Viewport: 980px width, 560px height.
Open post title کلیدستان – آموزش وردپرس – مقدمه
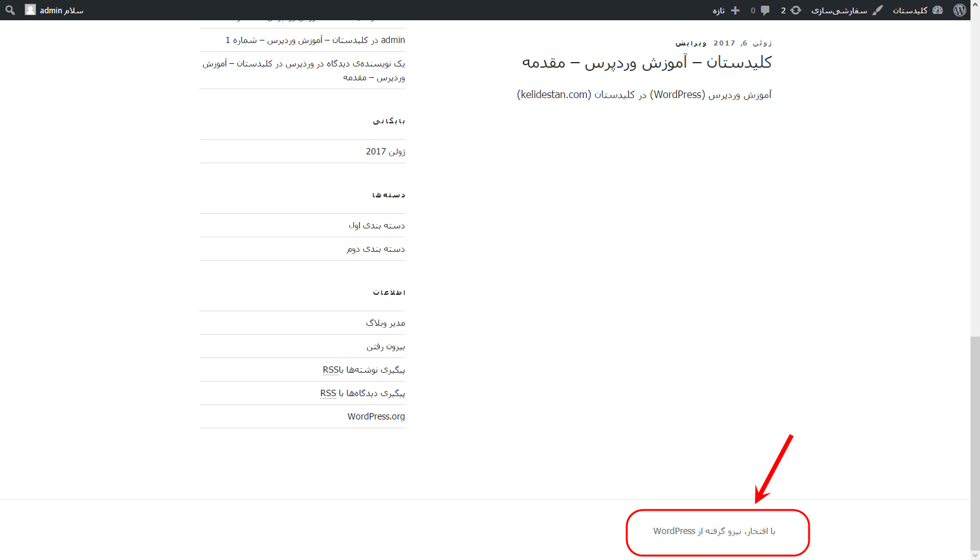[646, 62]
